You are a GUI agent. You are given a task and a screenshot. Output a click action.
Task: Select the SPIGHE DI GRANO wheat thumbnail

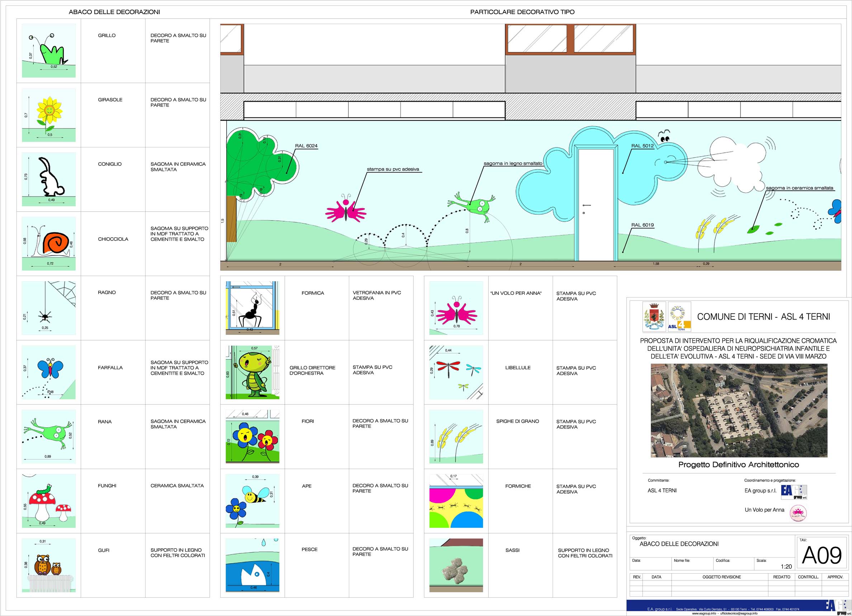[x=456, y=436]
